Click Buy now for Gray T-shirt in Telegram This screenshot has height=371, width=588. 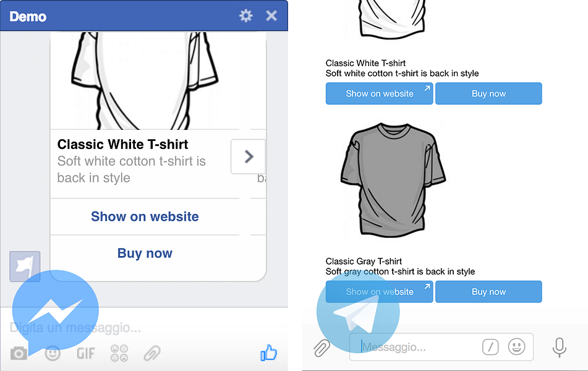tap(488, 291)
